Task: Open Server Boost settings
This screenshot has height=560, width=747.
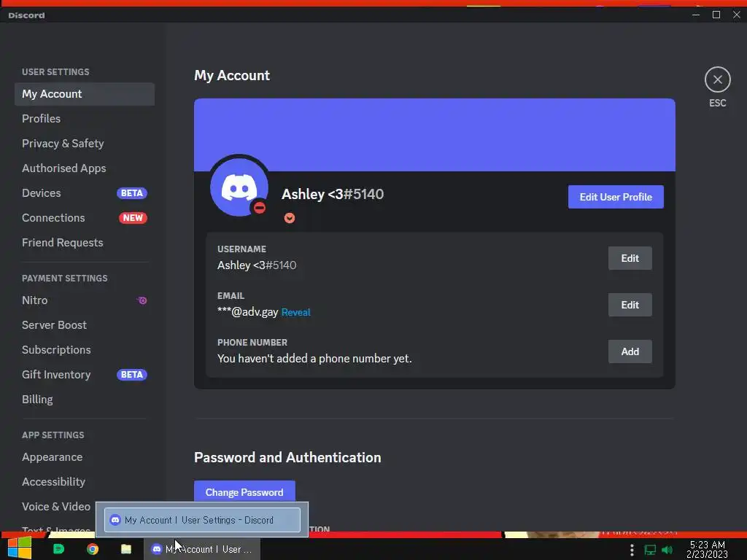Action: pyautogui.click(x=85, y=325)
